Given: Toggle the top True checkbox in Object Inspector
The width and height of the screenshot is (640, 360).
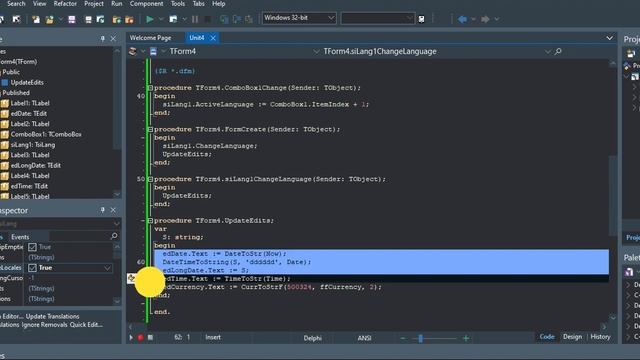Looking at the screenshot, I should (32, 247).
